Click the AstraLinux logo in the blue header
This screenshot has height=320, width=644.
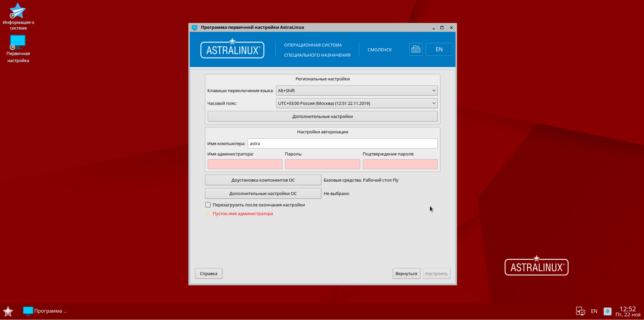click(232, 50)
